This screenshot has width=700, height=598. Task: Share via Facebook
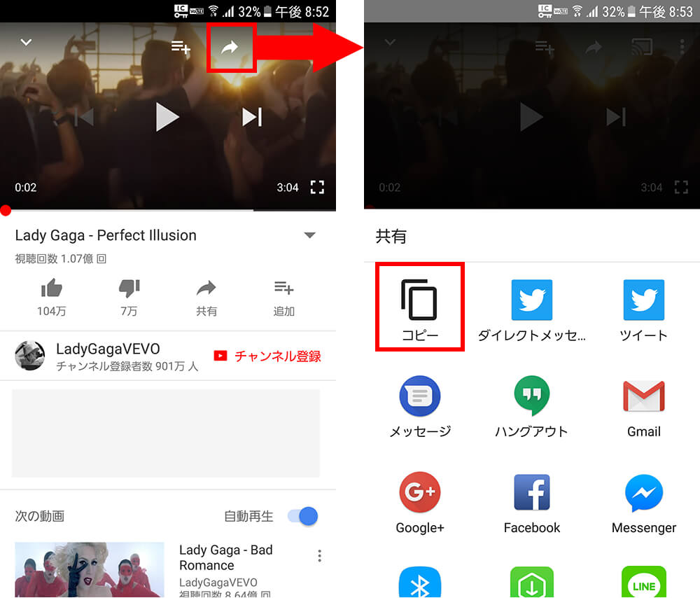coord(532,503)
